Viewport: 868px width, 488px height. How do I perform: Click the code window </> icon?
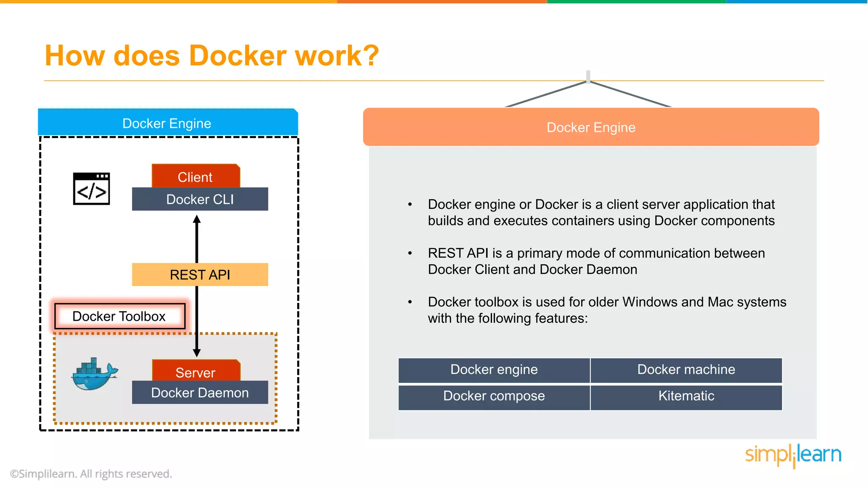click(92, 189)
